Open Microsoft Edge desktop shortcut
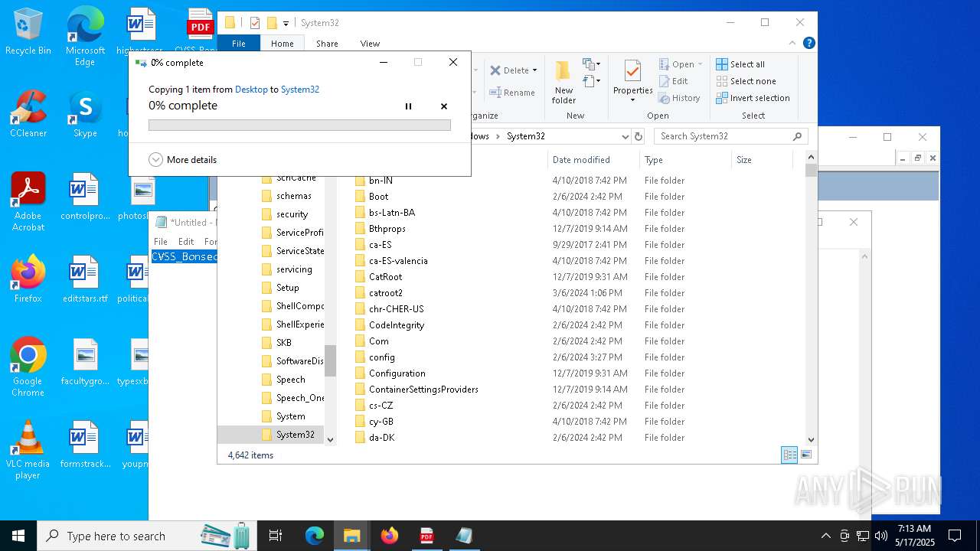This screenshot has height=551, width=980. (x=85, y=37)
